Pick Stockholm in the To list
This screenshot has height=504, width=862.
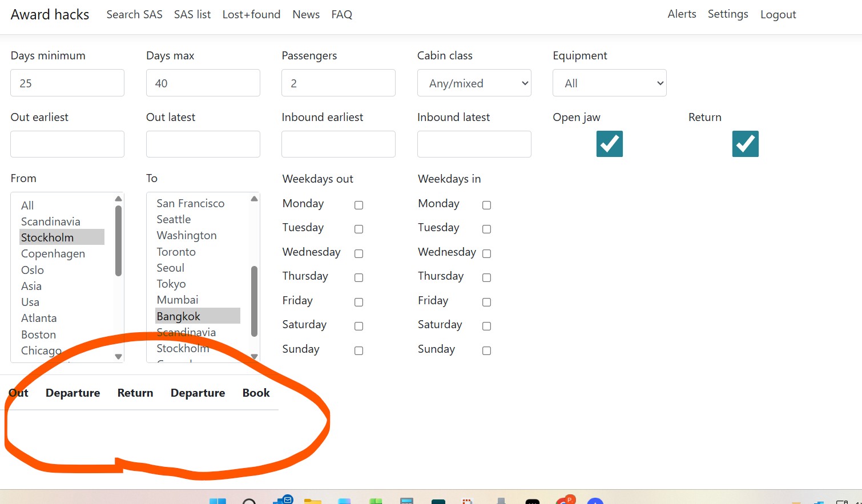click(198, 348)
